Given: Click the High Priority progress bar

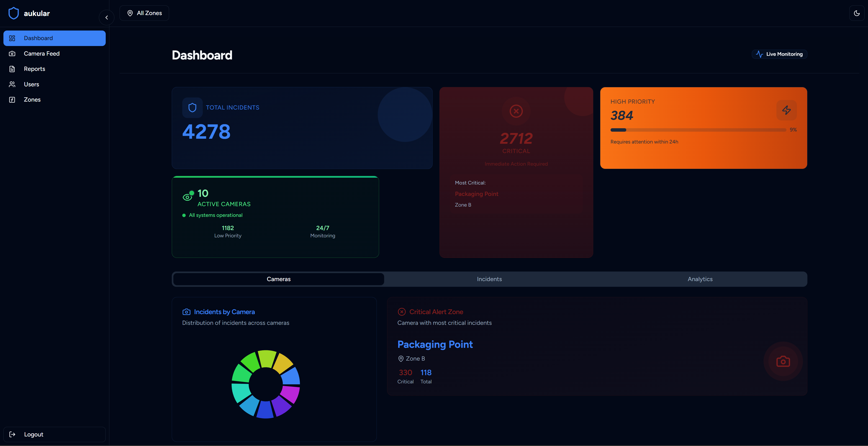Looking at the screenshot, I should [698, 130].
